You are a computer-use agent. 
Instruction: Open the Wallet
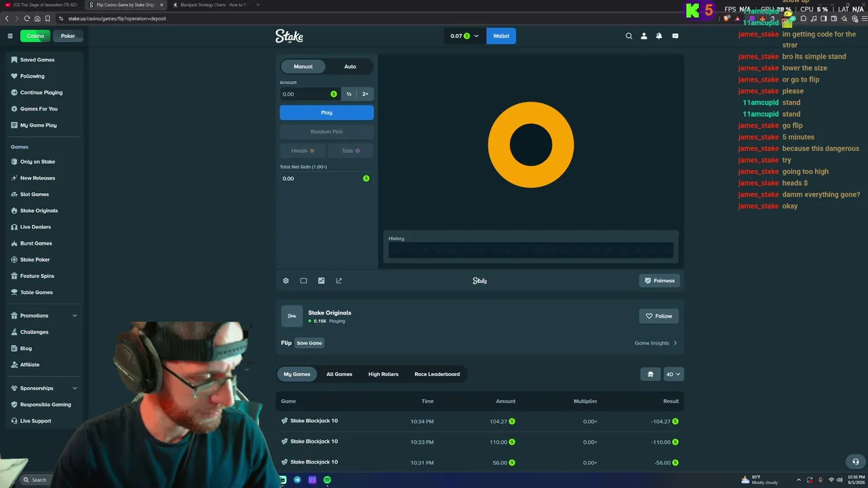click(501, 36)
